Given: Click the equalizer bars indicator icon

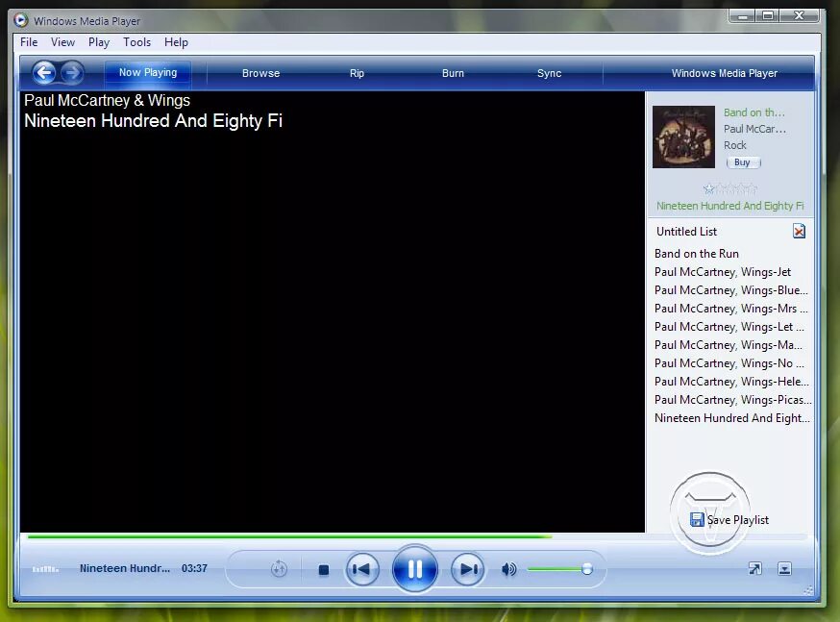Looking at the screenshot, I should (45, 569).
